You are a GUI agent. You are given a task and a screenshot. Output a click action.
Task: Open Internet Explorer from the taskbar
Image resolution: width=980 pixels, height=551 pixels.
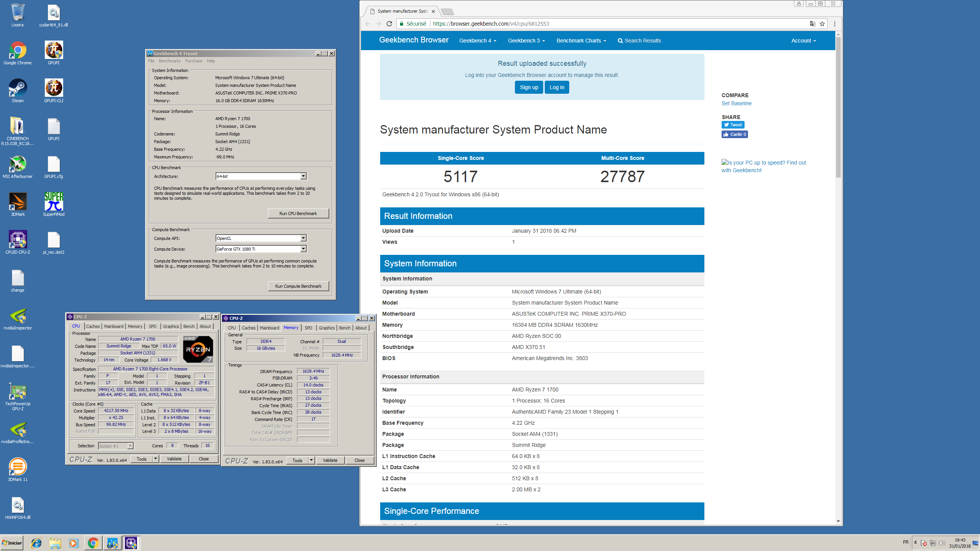coord(36,543)
